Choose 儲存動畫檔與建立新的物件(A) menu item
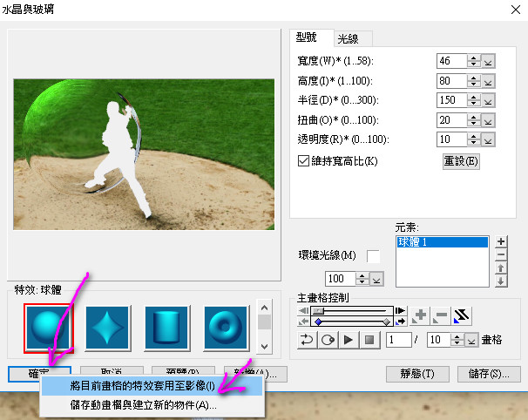 click(152, 405)
